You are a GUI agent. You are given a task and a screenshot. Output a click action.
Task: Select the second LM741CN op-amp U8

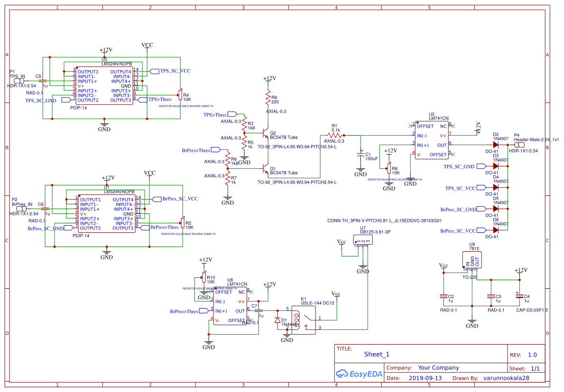(229, 306)
